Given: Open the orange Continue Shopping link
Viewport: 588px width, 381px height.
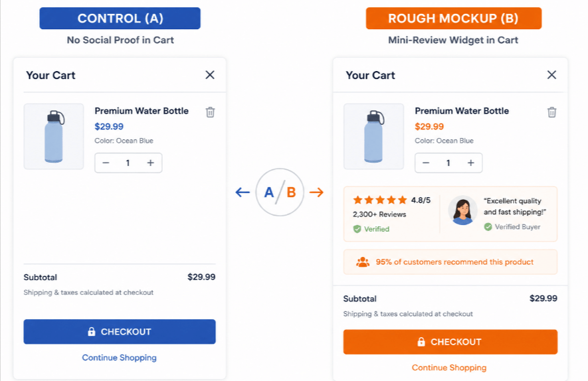Looking at the screenshot, I should [x=449, y=368].
